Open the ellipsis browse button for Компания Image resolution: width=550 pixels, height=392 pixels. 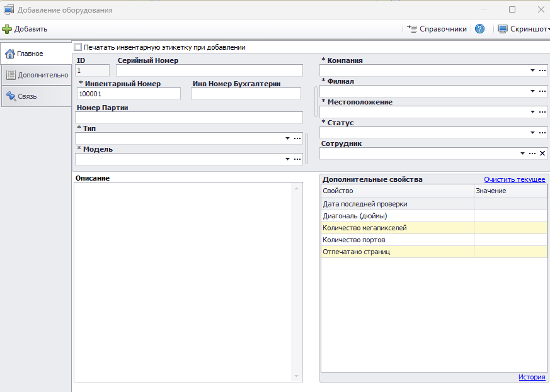point(542,70)
